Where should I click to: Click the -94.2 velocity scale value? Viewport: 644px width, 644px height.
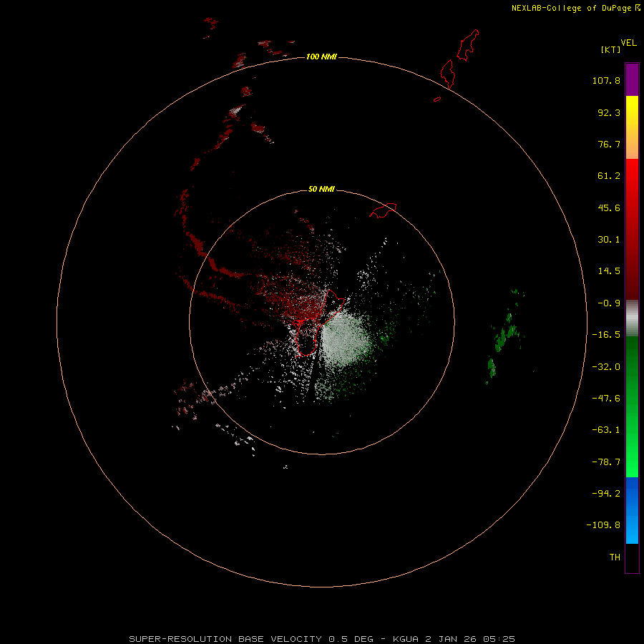pyautogui.click(x=606, y=493)
